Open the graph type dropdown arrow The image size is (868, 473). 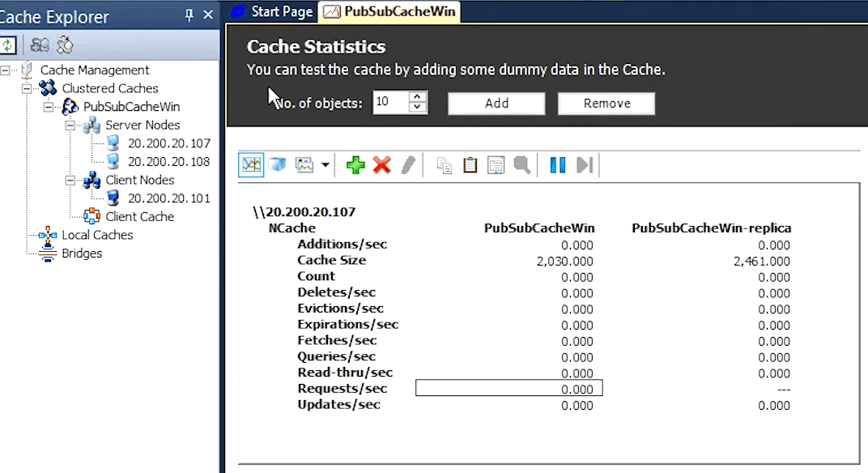click(x=325, y=164)
